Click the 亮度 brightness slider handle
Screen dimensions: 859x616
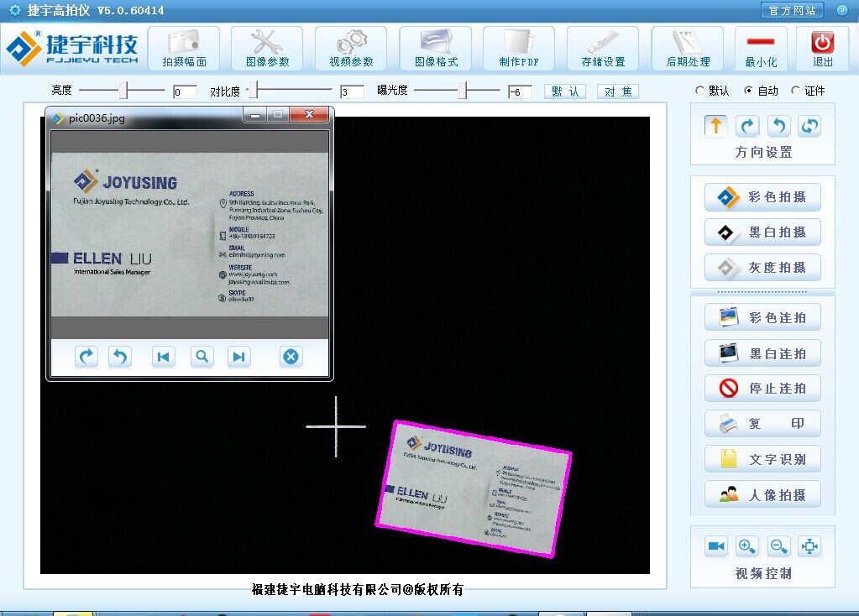coord(123,90)
